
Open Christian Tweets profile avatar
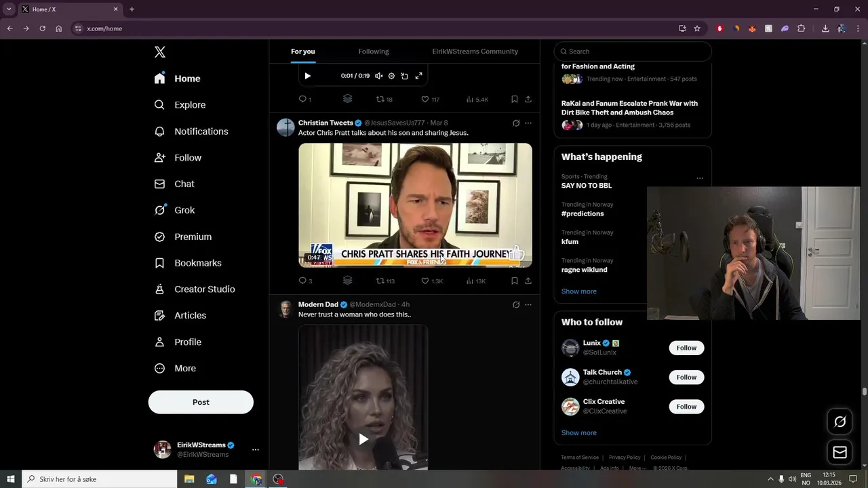(285, 127)
